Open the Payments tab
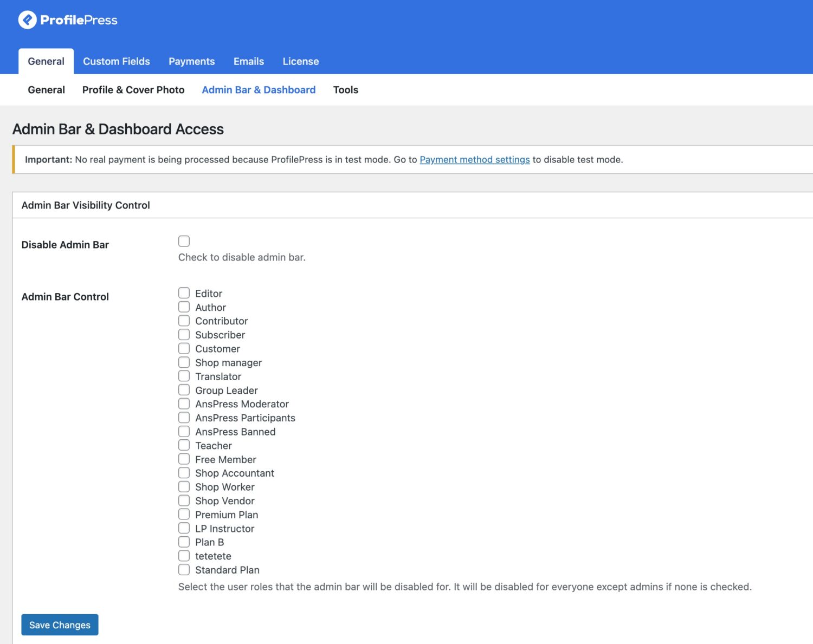This screenshot has width=813, height=644. pos(191,61)
